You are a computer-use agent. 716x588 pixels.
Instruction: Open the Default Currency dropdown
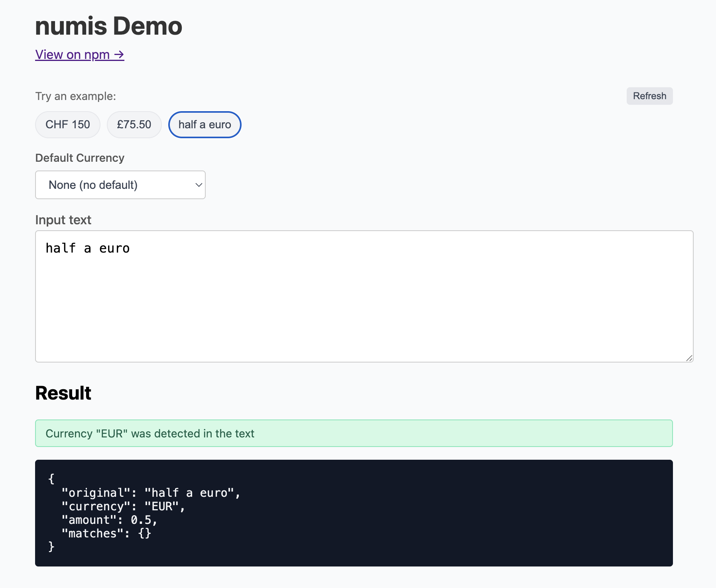(120, 184)
